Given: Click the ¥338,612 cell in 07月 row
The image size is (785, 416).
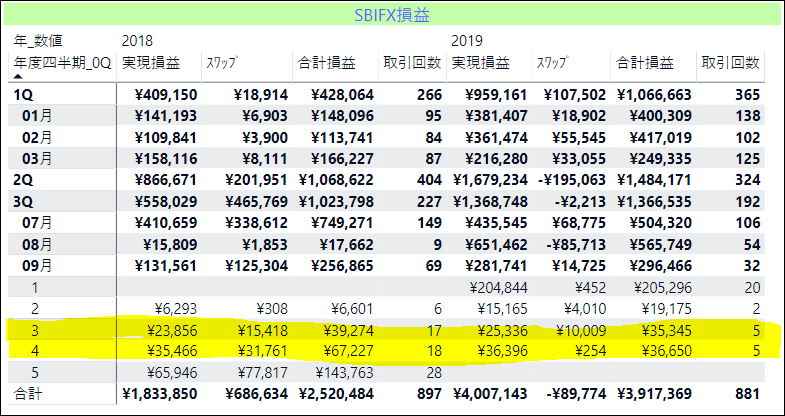Looking at the screenshot, I should [256, 223].
